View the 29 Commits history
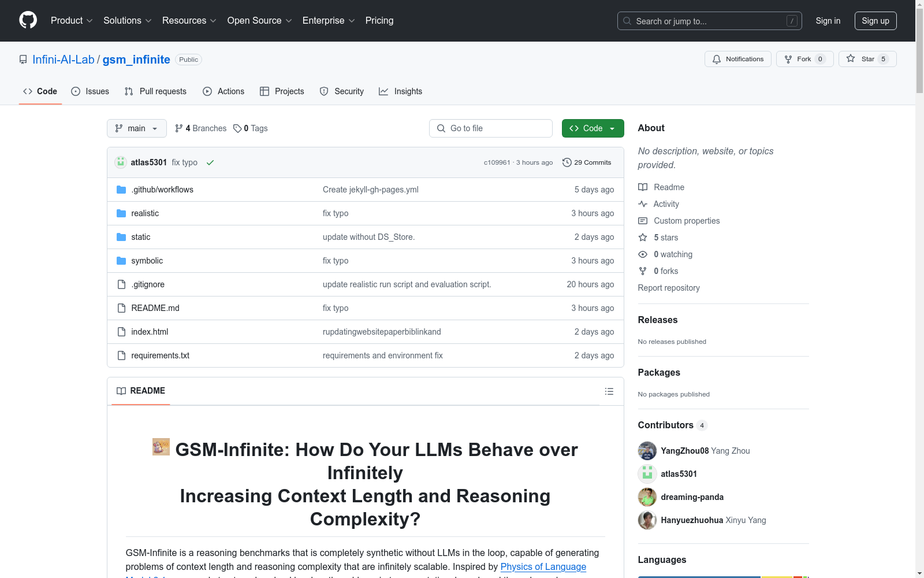Image resolution: width=924 pixels, height=578 pixels. click(x=587, y=162)
